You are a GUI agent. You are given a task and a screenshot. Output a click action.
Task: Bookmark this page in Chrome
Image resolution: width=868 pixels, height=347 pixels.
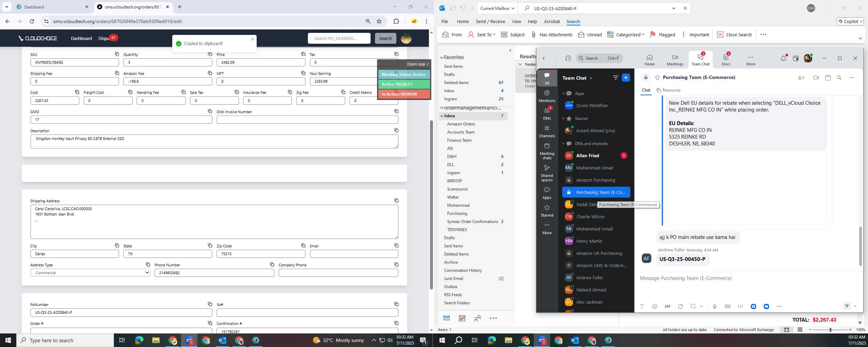pyautogui.click(x=379, y=21)
